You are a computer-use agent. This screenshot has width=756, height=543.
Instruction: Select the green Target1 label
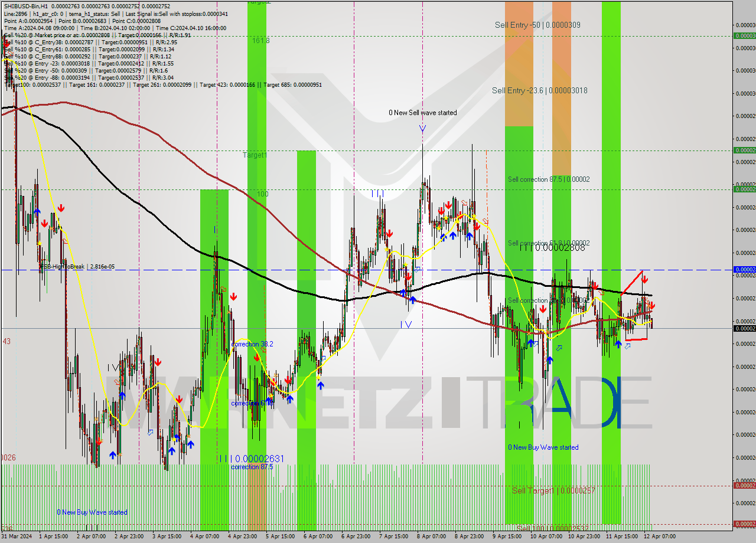(255, 155)
